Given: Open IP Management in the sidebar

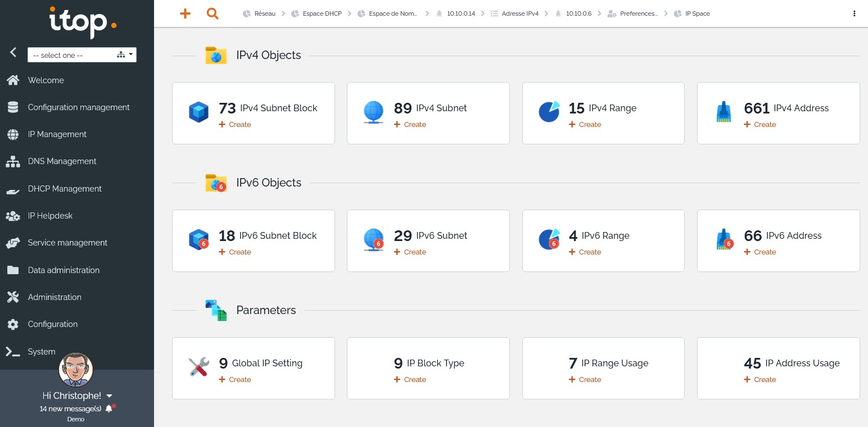Looking at the screenshot, I should [x=57, y=134].
